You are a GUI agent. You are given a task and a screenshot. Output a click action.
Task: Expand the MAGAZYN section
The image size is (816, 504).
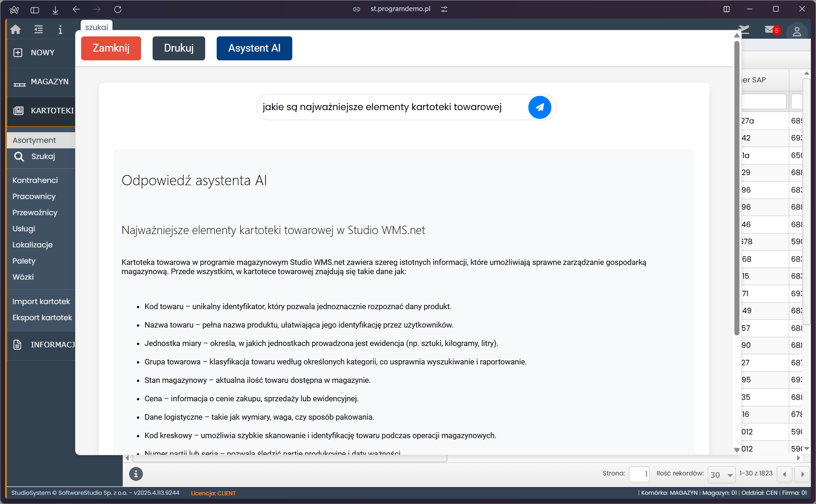click(48, 82)
